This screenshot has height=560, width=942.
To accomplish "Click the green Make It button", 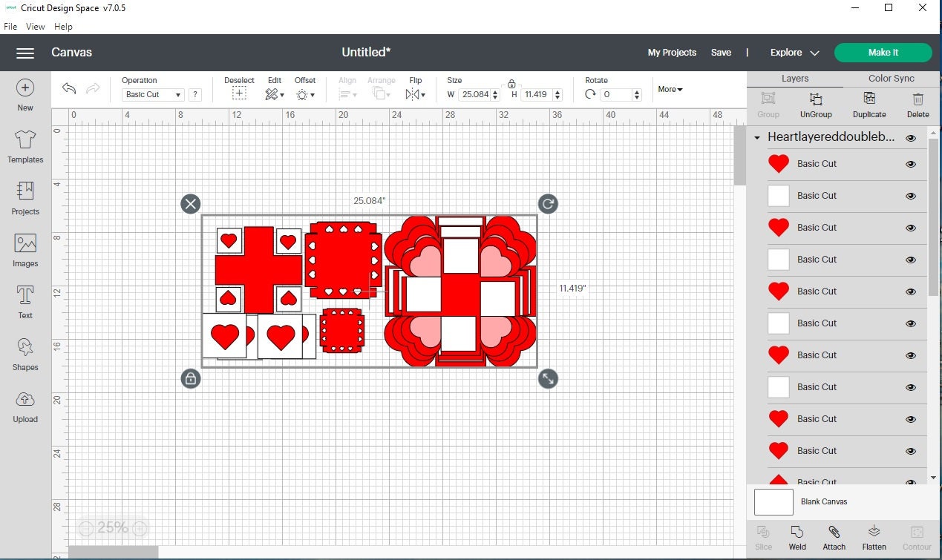I will click(x=883, y=53).
